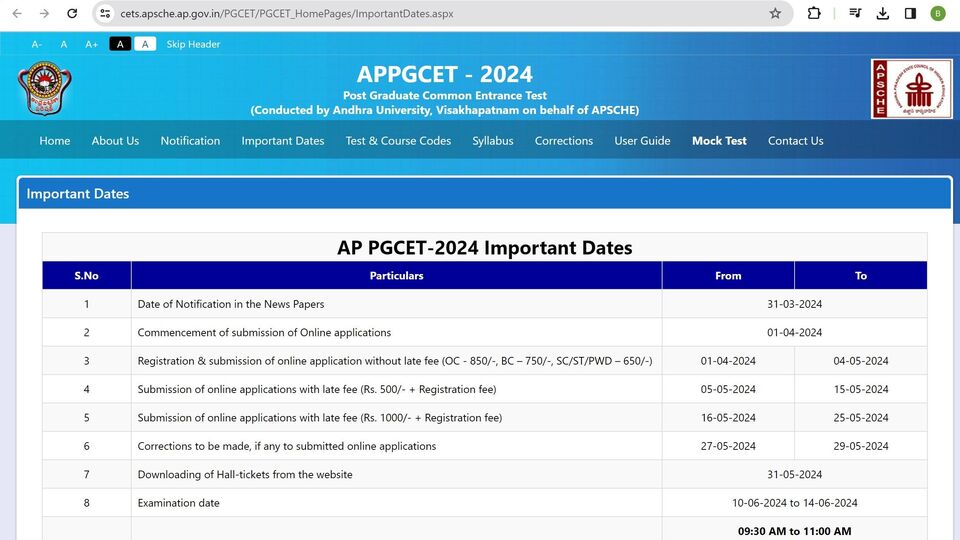The image size is (960, 540).
Task: Open the Mock Test menu item
Action: coord(719,141)
